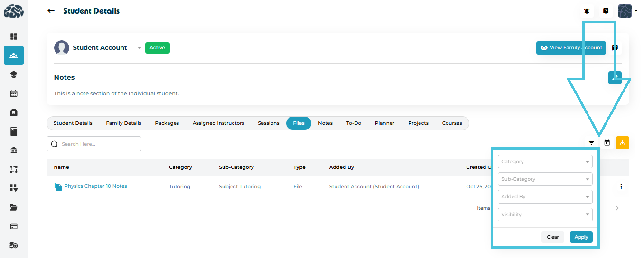Image resolution: width=644 pixels, height=258 pixels.
Task: Switch to the Assigned Instructors tab
Action: pos(218,123)
